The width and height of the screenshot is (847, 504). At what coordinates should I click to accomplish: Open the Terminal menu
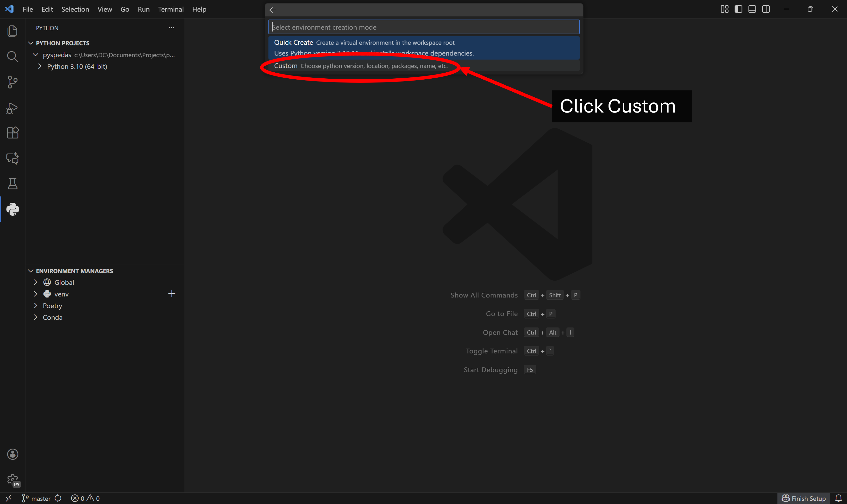(171, 9)
